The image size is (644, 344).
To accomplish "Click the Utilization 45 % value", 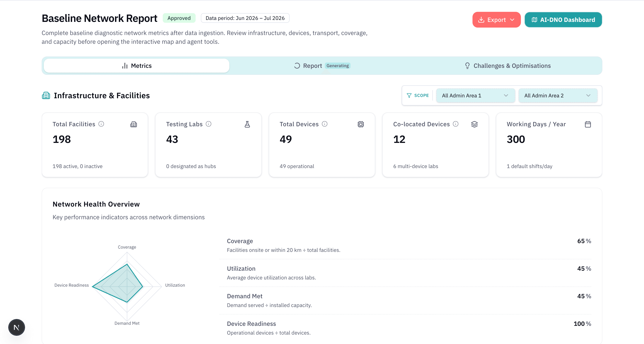I will (x=584, y=269).
